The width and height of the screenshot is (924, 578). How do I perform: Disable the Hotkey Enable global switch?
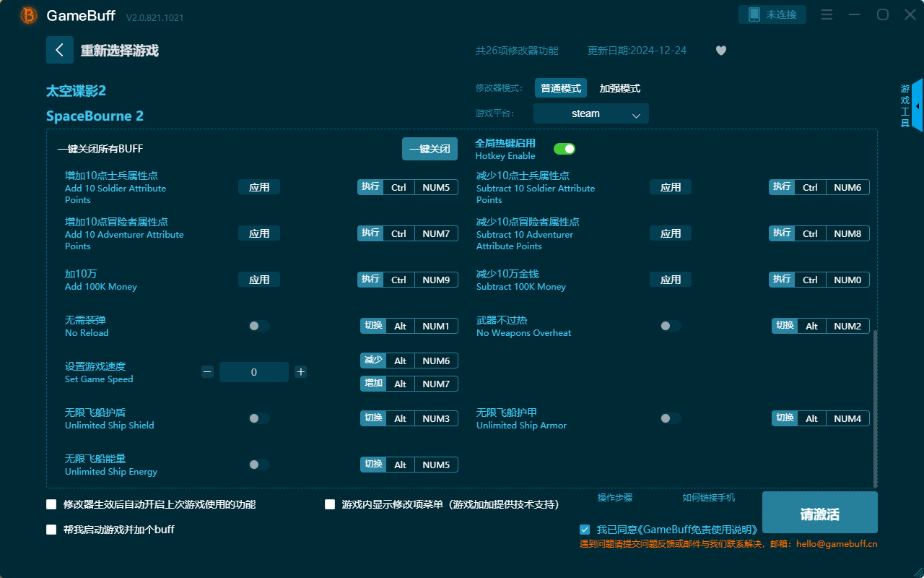[x=565, y=148]
